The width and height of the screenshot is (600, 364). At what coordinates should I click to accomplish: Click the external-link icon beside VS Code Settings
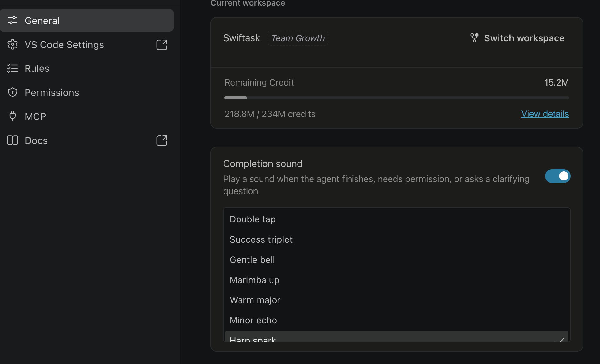(x=162, y=45)
